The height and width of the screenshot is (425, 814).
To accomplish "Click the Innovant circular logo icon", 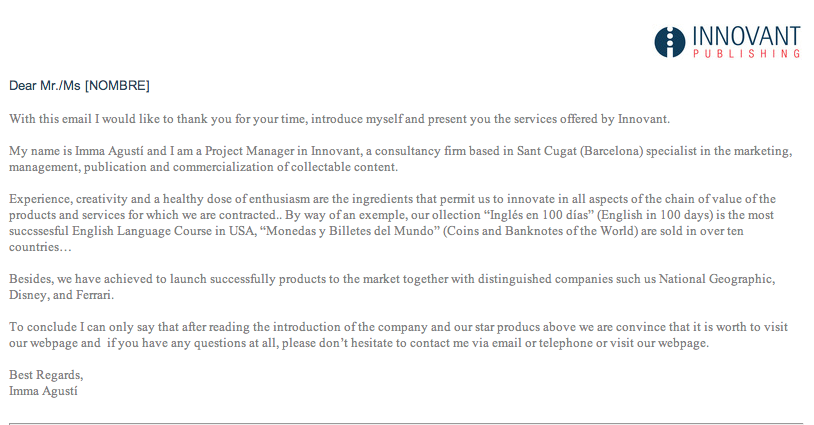I will point(670,42).
